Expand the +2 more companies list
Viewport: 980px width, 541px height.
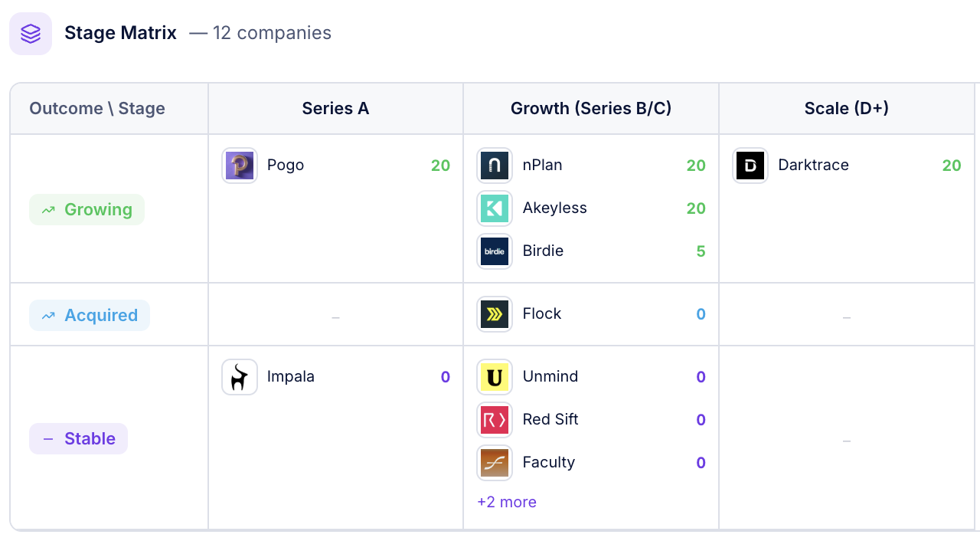click(x=506, y=502)
